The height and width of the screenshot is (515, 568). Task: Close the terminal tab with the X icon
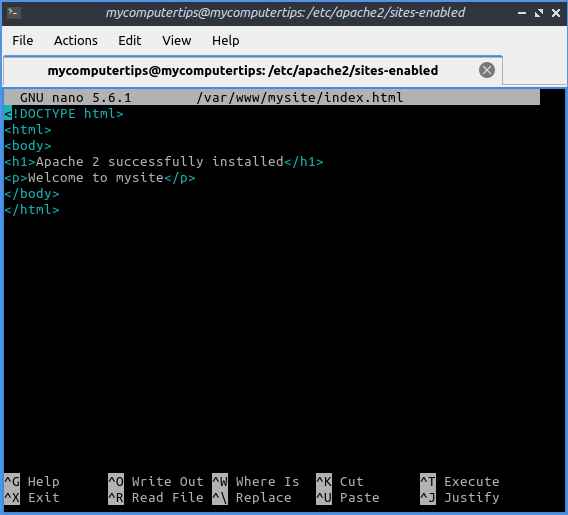tap(486, 70)
